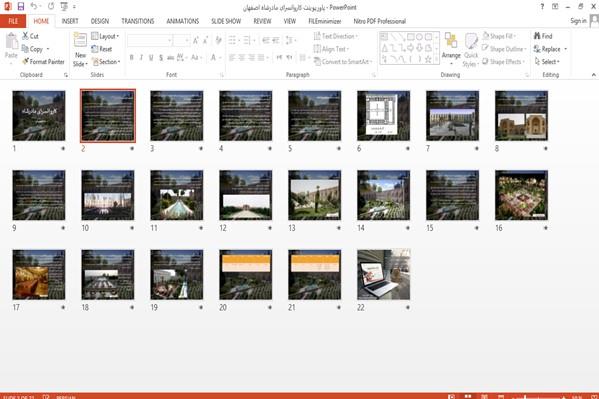Screen dimensions: 599x399
Task: Toggle Align Right paragraph button
Action: [251, 57]
